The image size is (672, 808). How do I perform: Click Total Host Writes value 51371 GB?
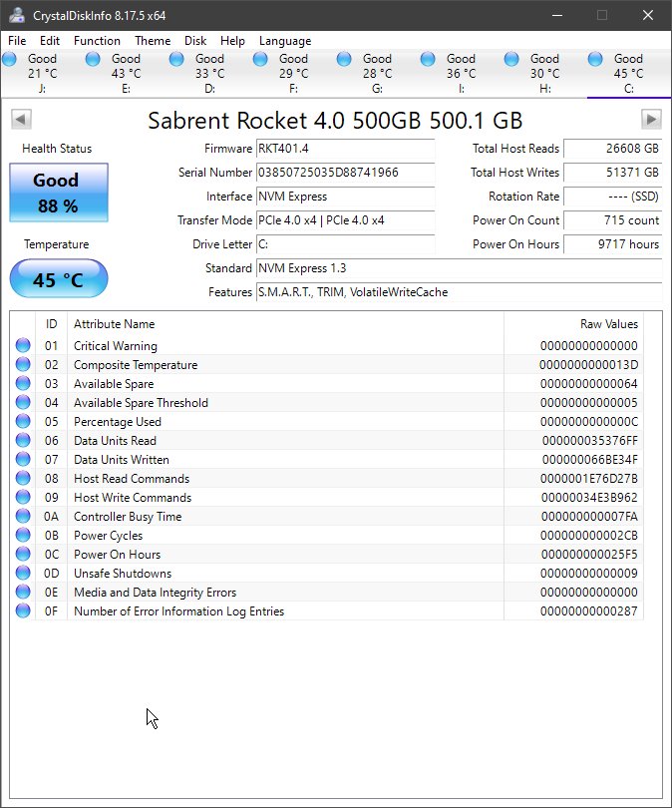point(613,173)
